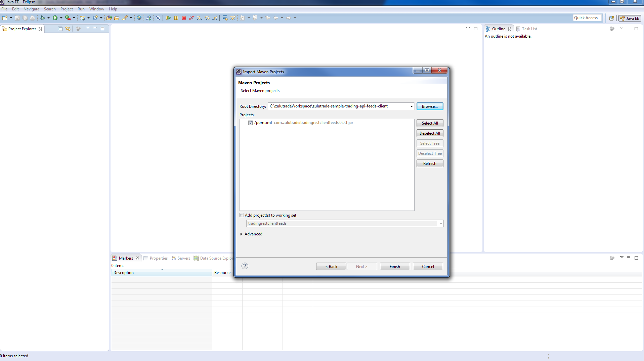Click the Collapse All icon in Project Explorer

click(60, 29)
